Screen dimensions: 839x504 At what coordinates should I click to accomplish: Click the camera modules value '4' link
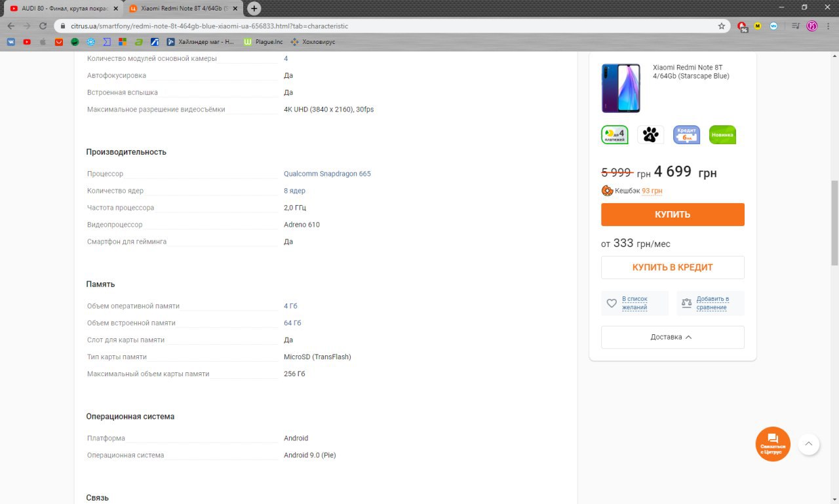click(x=286, y=58)
